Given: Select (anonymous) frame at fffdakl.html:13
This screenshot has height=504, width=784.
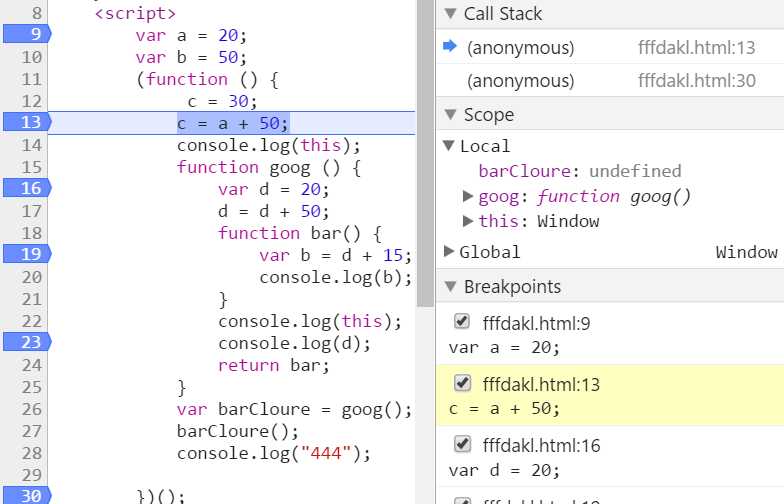Looking at the screenshot, I should [610, 48].
